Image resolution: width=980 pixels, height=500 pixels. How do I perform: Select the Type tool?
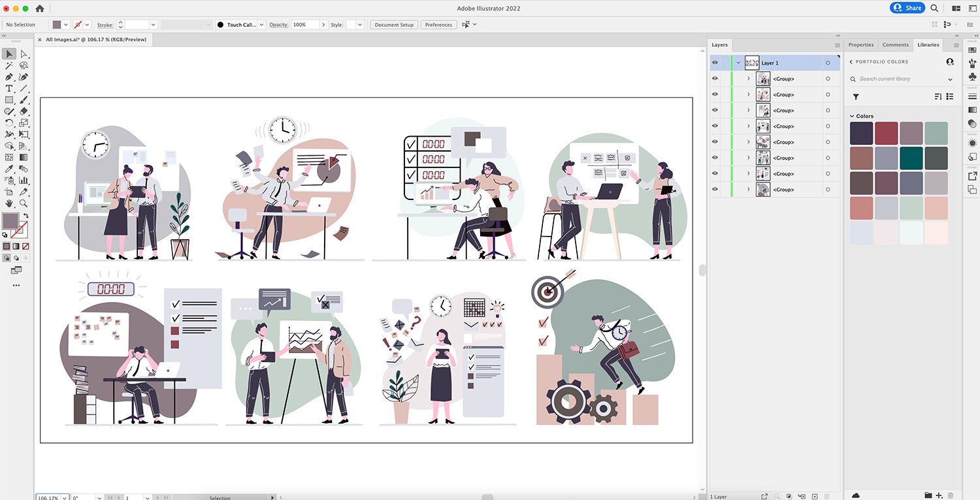point(9,88)
